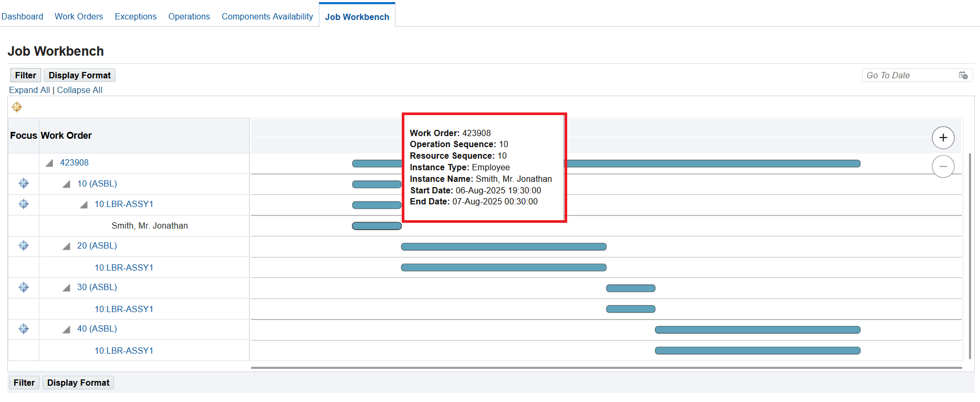Focus on operation 30 (ASBL)

click(24, 287)
